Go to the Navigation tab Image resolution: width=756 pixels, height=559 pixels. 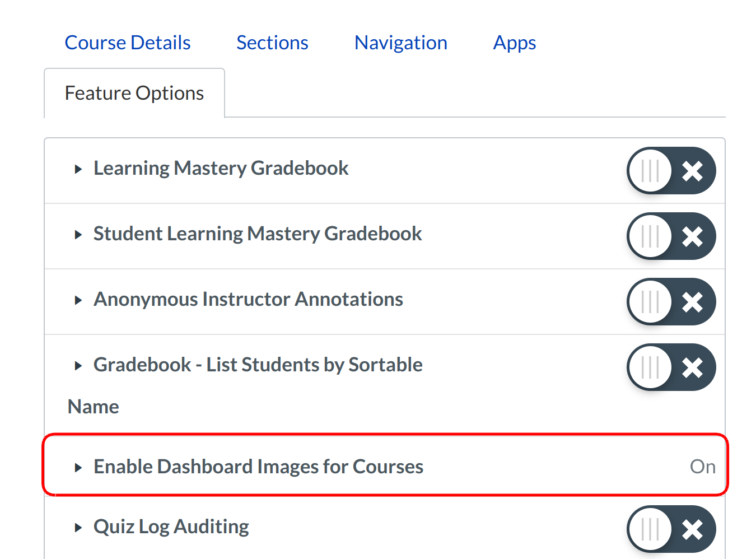[x=401, y=43]
